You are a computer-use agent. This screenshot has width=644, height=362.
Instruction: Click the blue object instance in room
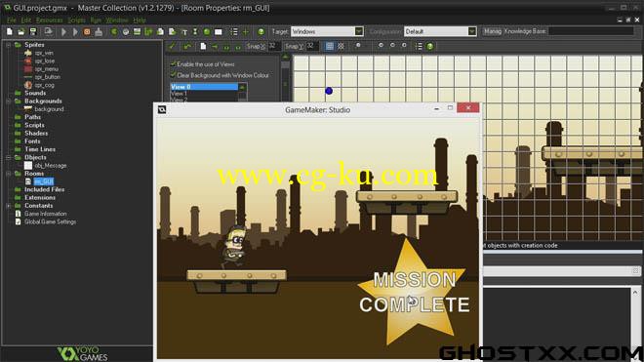[329, 91]
